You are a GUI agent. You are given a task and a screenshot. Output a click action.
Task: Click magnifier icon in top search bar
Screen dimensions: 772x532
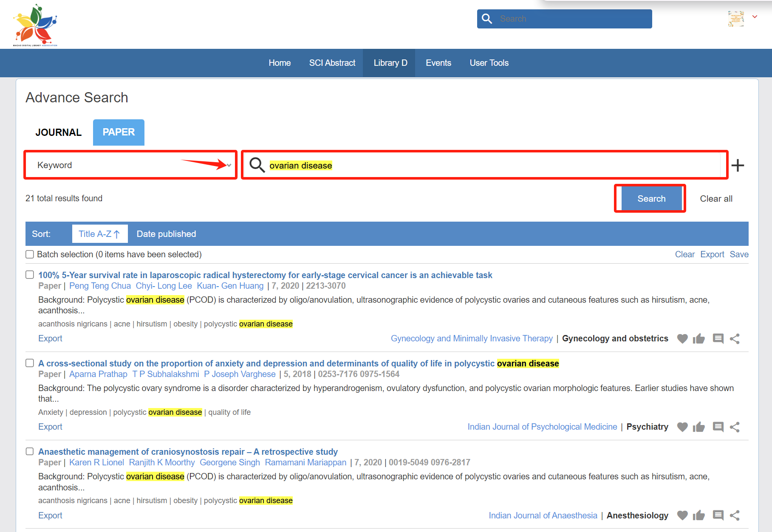[487, 19]
